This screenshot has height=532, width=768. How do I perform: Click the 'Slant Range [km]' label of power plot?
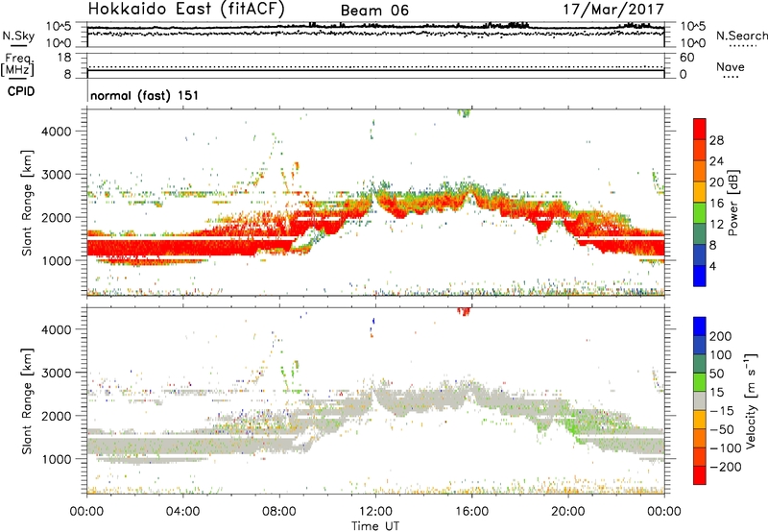[x=27, y=203]
